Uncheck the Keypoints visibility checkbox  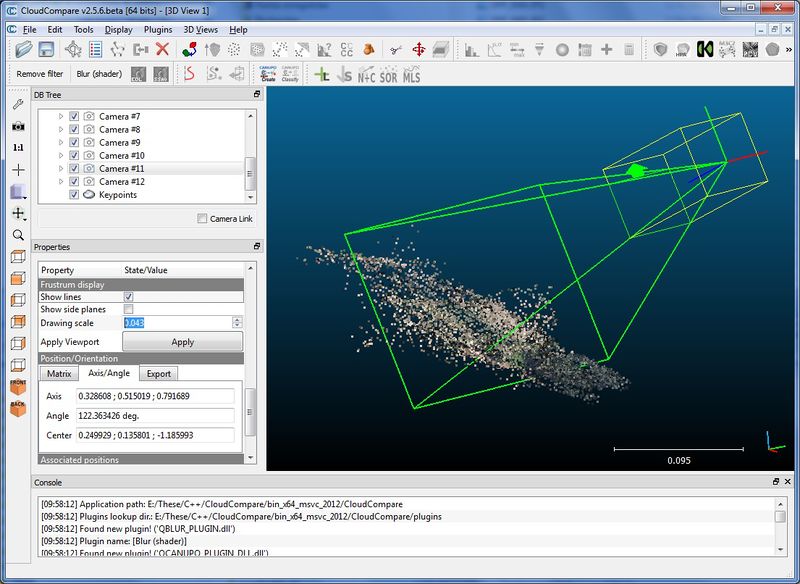[x=74, y=195]
